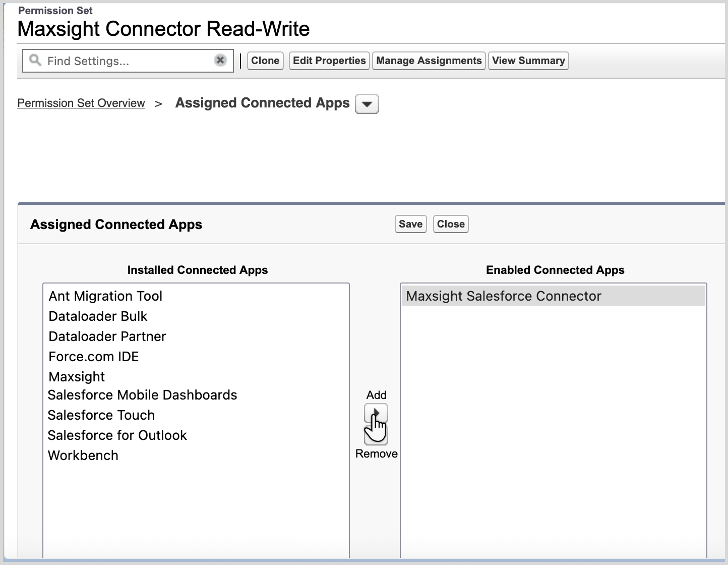Open the Permission Set Overview link
728x565 pixels.
point(81,103)
